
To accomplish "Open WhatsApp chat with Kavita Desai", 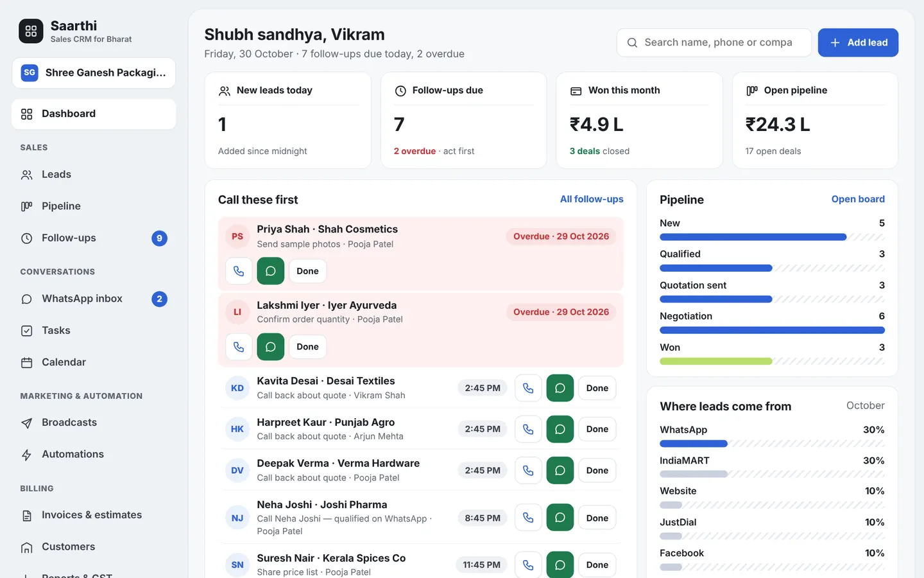I will (x=560, y=388).
